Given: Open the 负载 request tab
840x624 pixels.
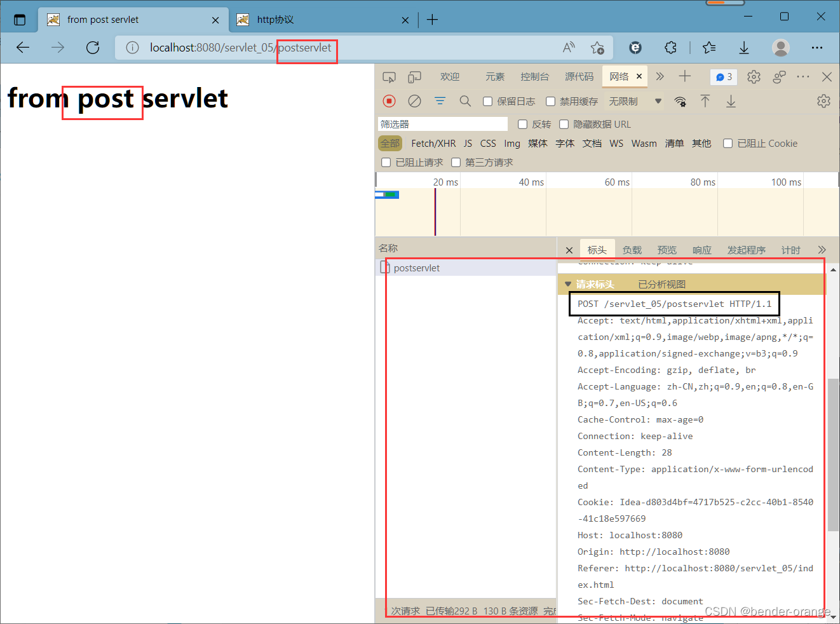Looking at the screenshot, I should point(632,250).
